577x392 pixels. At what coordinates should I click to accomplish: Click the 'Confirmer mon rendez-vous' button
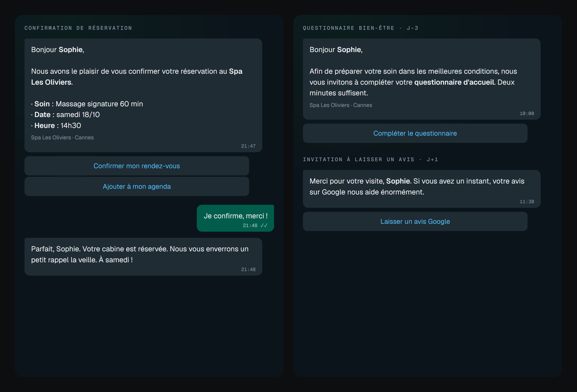(137, 166)
